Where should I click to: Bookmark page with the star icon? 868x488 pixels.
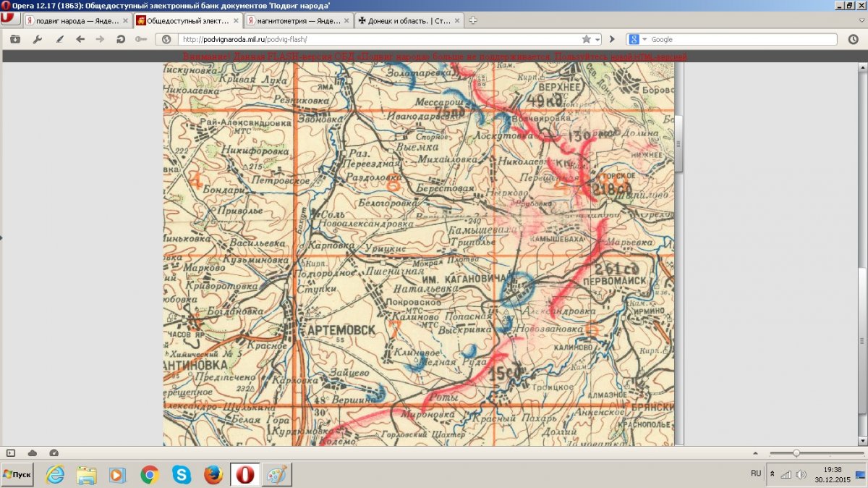587,39
